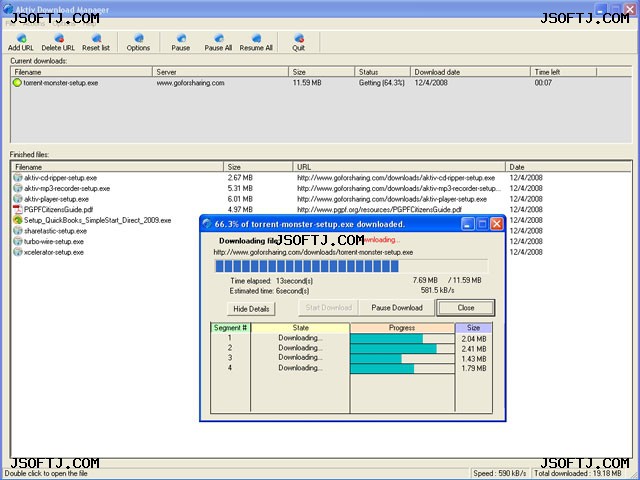Click the Server column header

[220, 72]
